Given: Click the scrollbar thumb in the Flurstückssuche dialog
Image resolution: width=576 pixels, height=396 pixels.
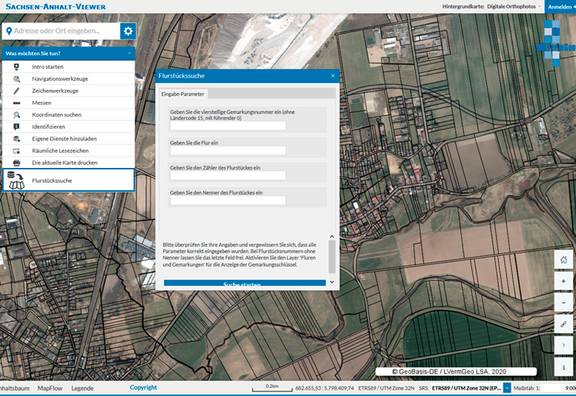Looking at the screenshot, I should pos(332,256).
